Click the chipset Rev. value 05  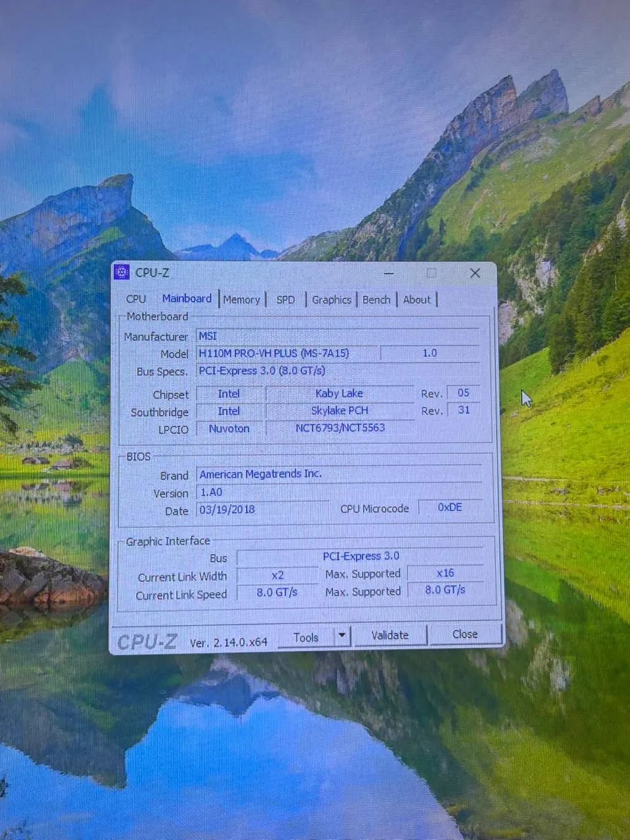(x=463, y=392)
